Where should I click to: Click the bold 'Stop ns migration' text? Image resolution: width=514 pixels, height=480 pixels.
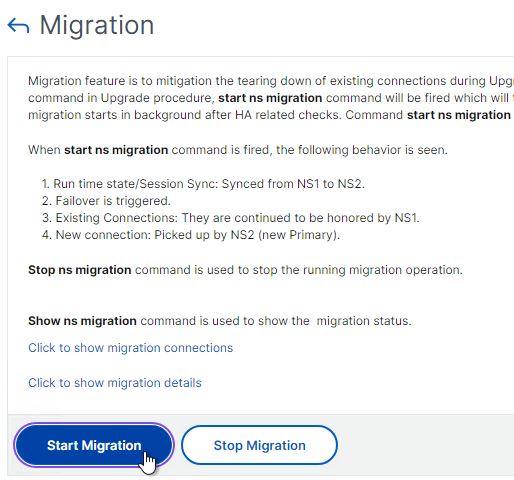tap(80, 270)
